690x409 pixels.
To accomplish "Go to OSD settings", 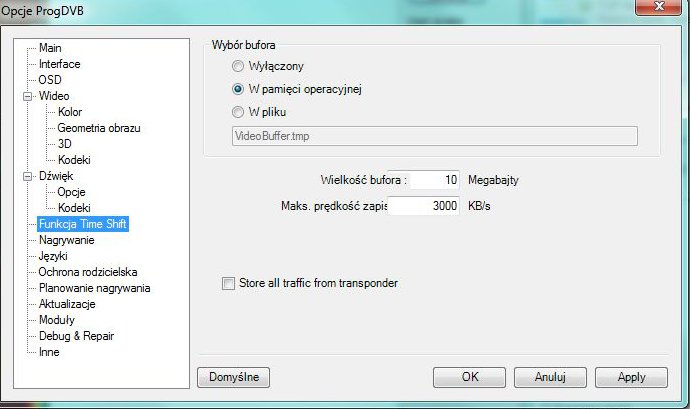I will (x=50, y=80).
